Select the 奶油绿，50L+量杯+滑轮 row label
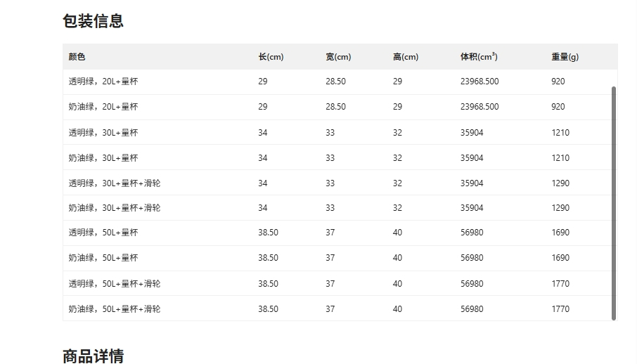The image size is (637, 364). point(115,309)
